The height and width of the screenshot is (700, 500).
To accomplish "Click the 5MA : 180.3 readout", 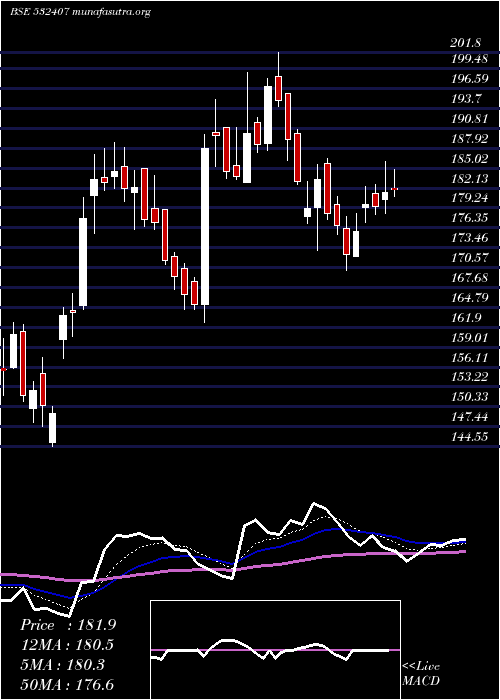I will pos(62,665).
